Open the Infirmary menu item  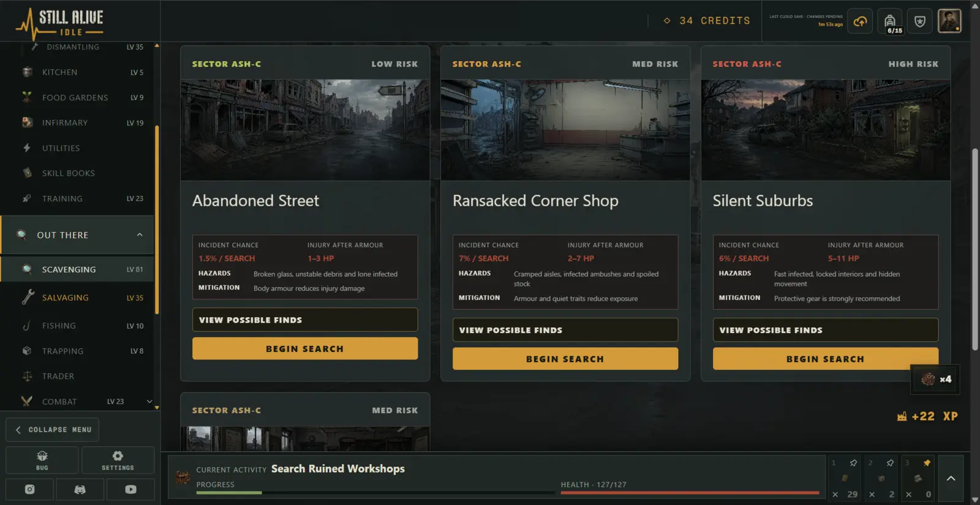coord(78,122)
